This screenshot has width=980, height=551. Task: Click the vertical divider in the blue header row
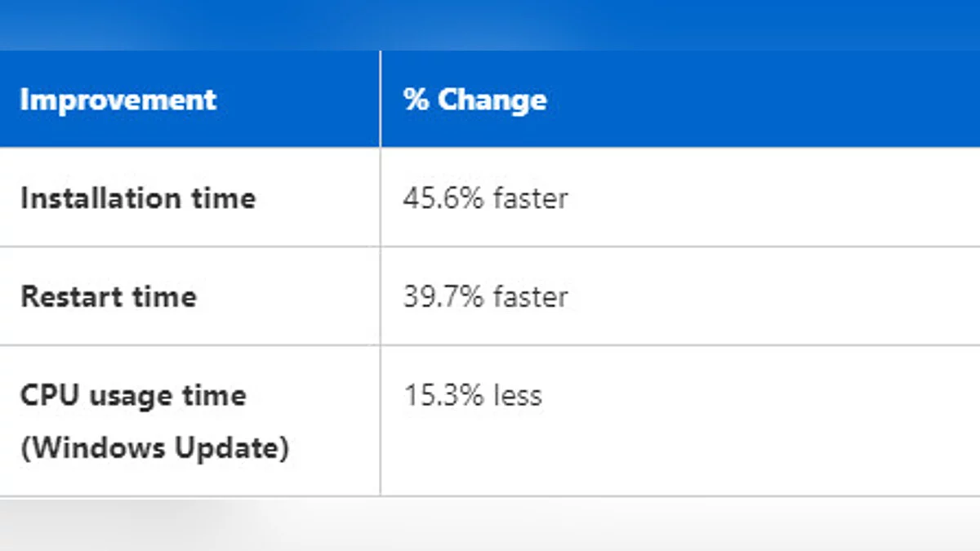380,100
